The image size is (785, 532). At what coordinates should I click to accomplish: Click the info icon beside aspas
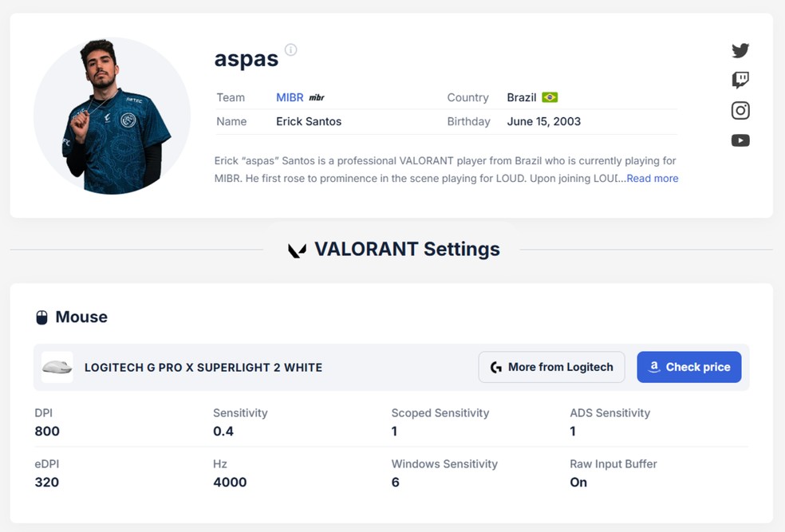click(x=291, y=50)
